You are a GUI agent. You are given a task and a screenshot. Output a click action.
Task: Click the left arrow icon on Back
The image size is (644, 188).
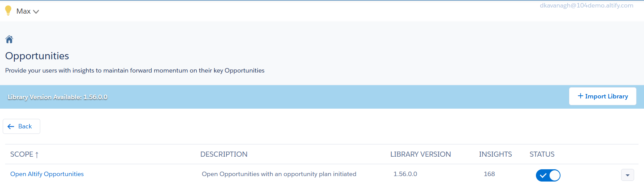click(x=11, y=126)
